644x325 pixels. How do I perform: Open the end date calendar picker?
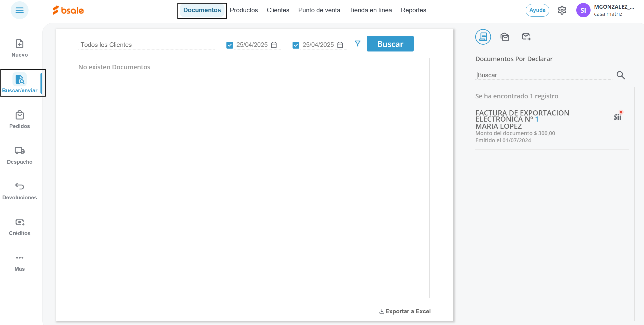(x=340, y=45)
